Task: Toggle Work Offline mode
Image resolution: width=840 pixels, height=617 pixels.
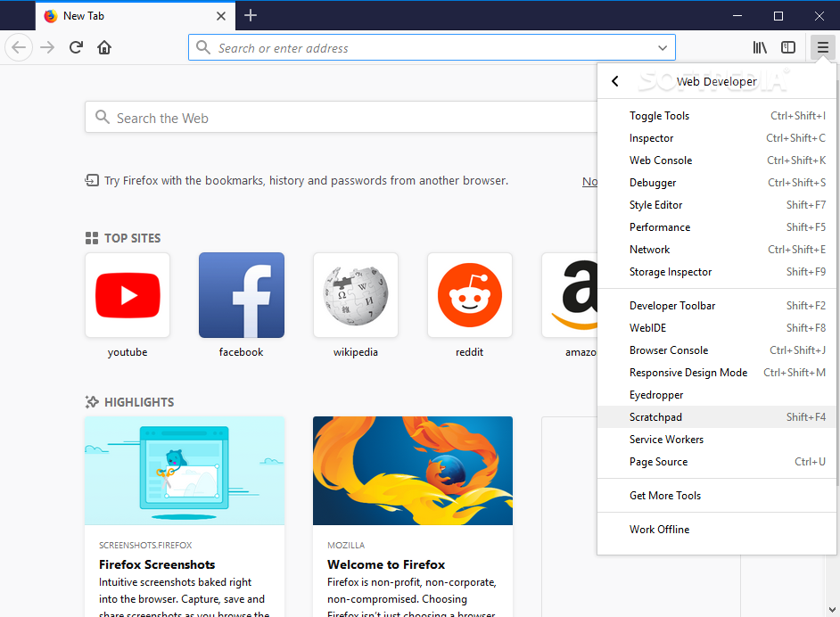Action: click(659, 530)
